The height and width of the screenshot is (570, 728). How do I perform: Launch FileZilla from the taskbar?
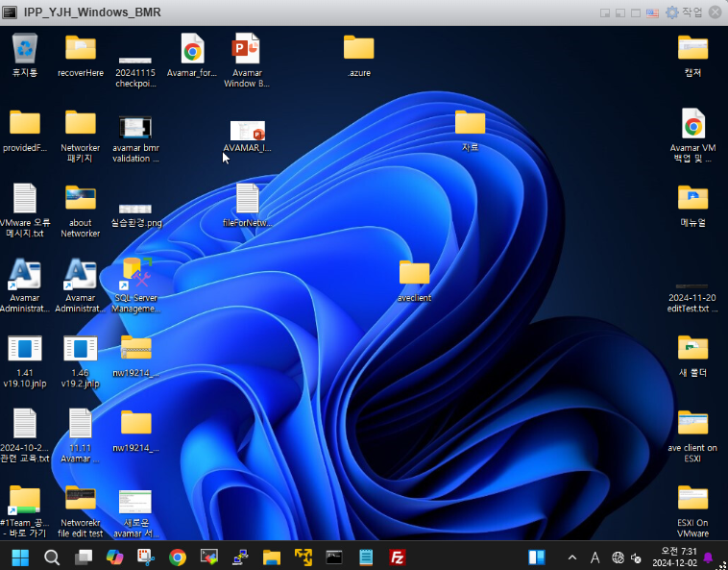click(398, 557)
